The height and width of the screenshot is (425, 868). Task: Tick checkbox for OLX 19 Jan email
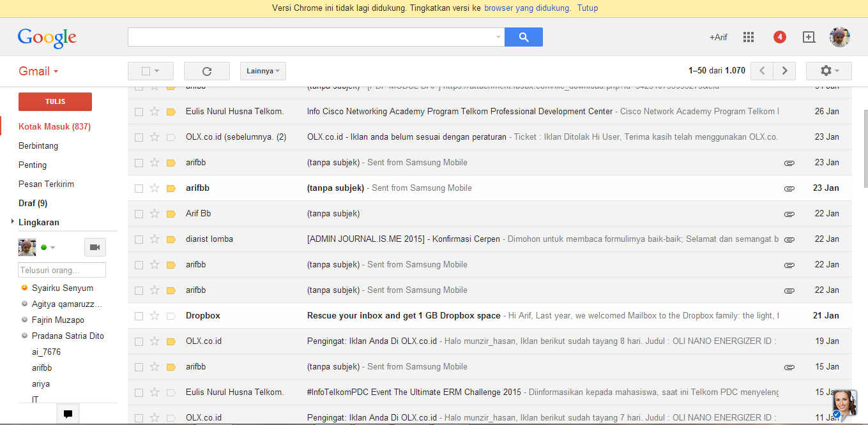pyautogui.click(x=139, y=341)
